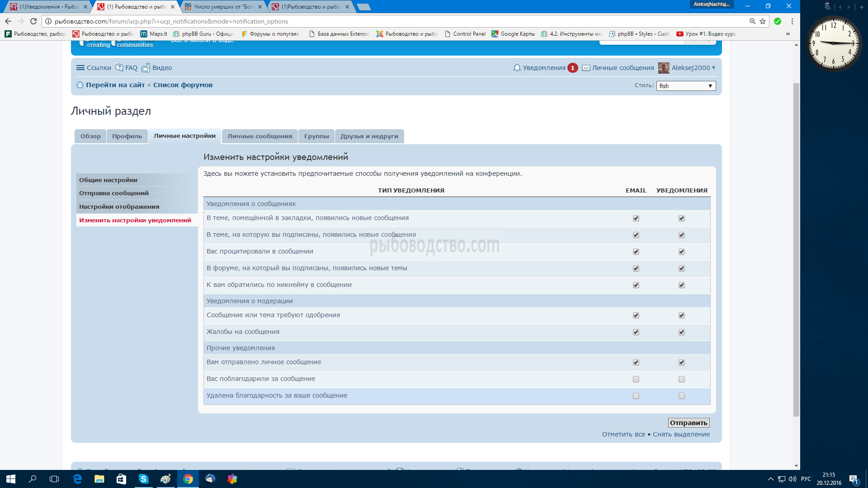Switch to the 'Профиль' tab
Image resolution: width=868 pixels, height=488 pixels.
127,136
